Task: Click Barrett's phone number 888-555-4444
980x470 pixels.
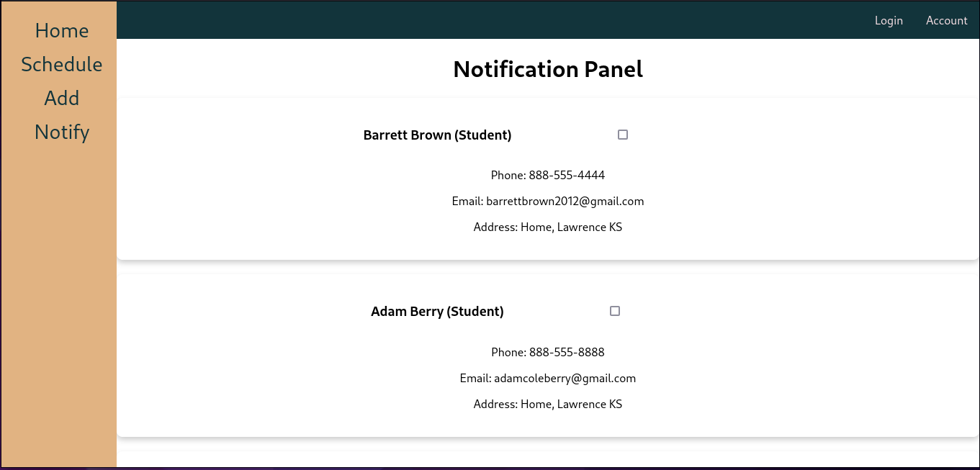Action: [x=567, y=175]
